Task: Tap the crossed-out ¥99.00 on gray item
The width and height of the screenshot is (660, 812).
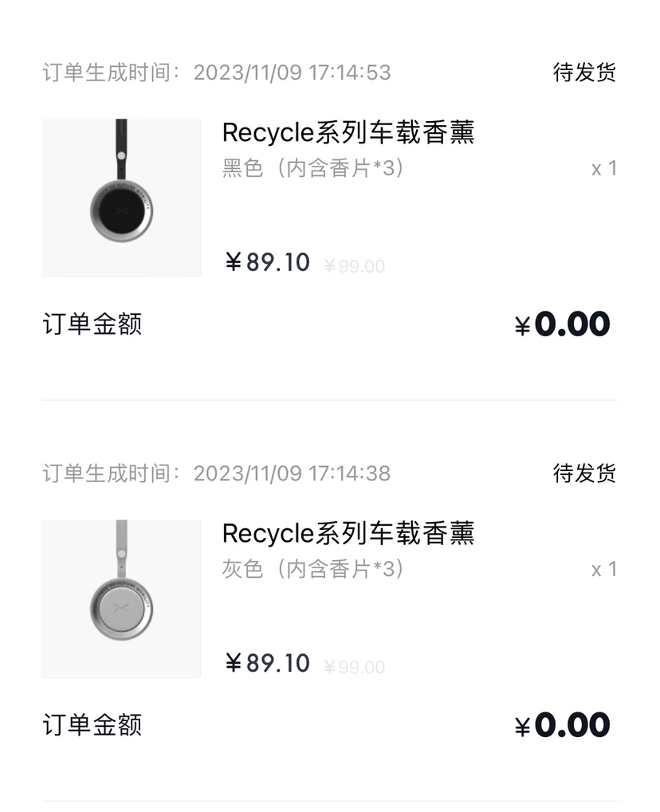Action: pos(355,667)
